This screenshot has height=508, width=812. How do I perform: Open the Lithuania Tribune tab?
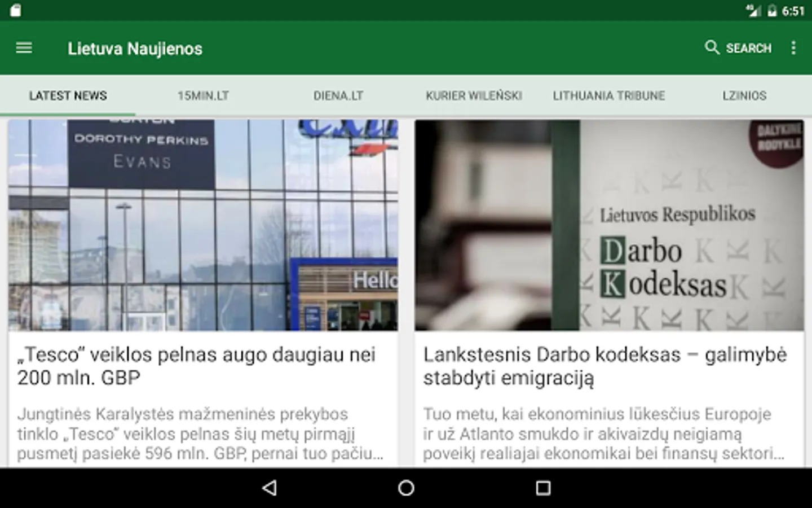point(609,95)
